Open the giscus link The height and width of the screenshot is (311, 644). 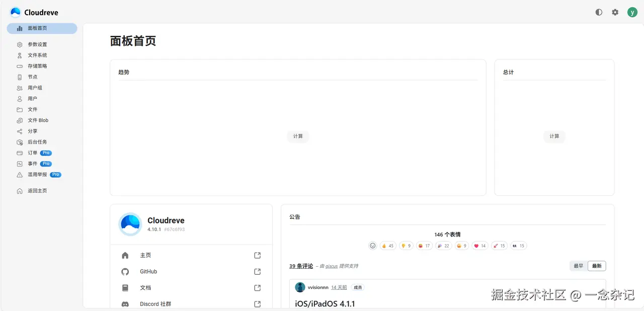331,266
